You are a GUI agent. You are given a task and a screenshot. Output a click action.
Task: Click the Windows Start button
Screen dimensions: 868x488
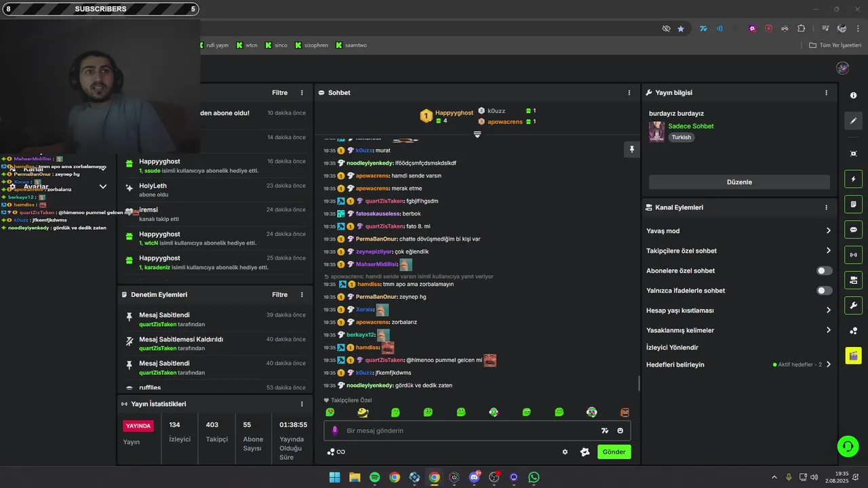335,477
